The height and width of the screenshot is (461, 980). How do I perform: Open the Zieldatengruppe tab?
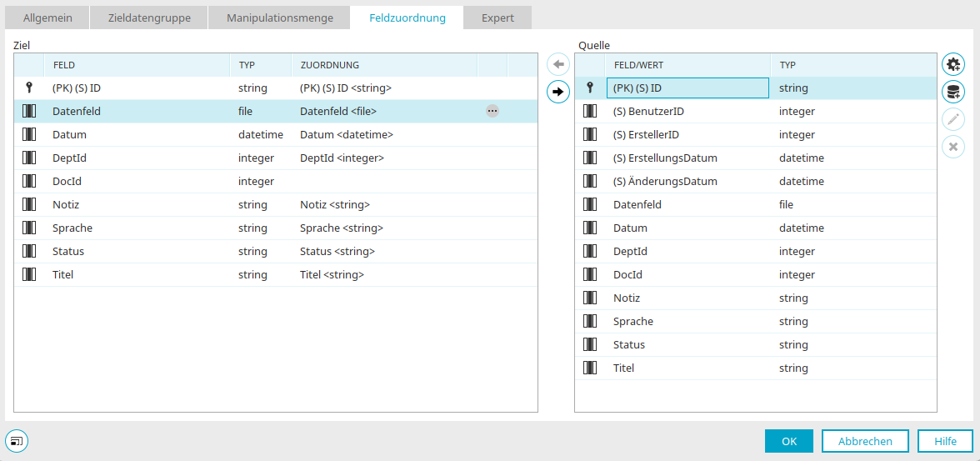148,18
